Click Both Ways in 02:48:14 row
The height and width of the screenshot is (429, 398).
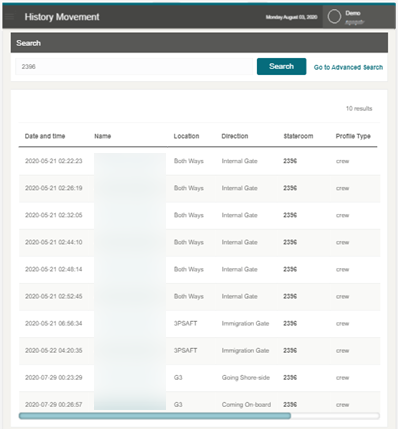point(189,269)
